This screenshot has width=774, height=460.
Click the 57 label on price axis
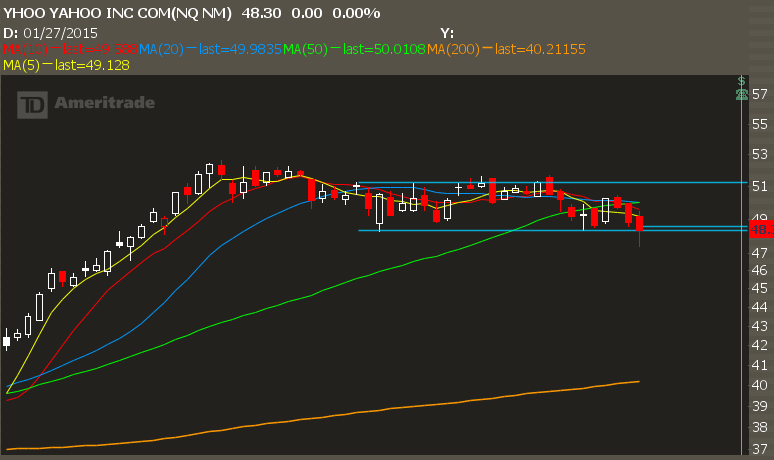[x=760, y=94]
